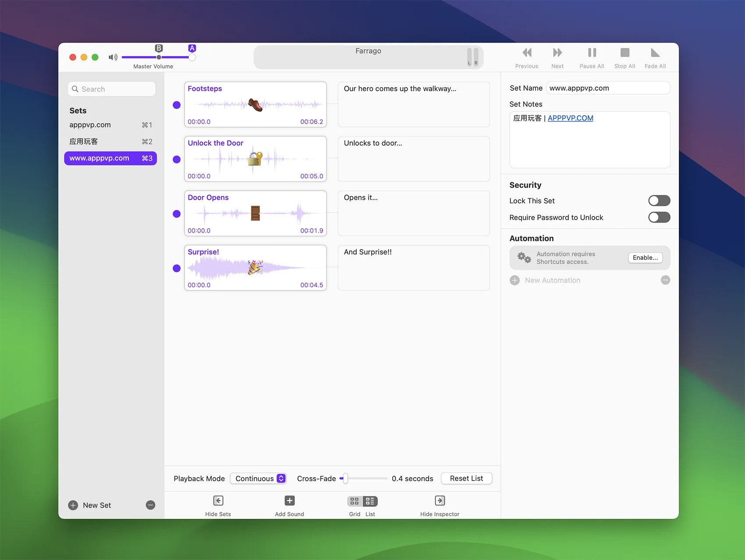The height and width of the screenshot is (560, 745).
Task: Click the Unlock the Door duration 00:05.0
Action: coord(312,176)
